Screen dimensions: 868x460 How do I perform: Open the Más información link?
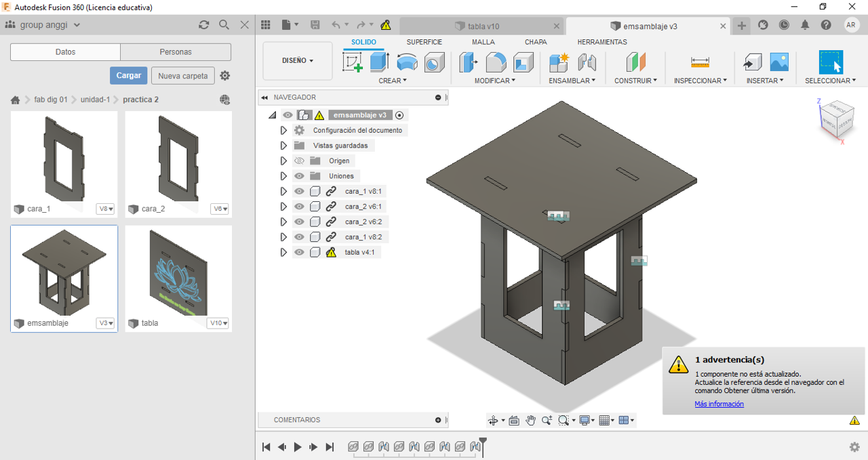click(719, 404)
